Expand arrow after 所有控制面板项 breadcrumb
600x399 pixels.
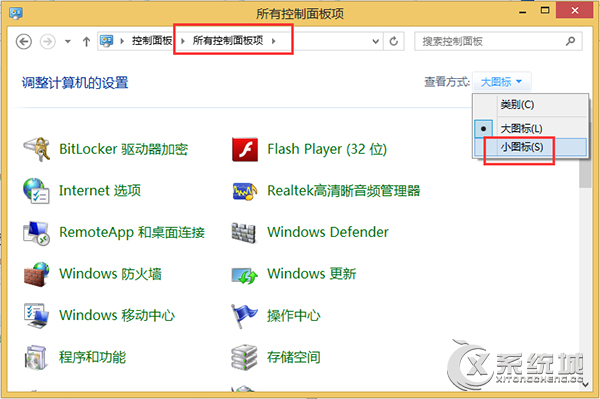click(x=274, y=41)
